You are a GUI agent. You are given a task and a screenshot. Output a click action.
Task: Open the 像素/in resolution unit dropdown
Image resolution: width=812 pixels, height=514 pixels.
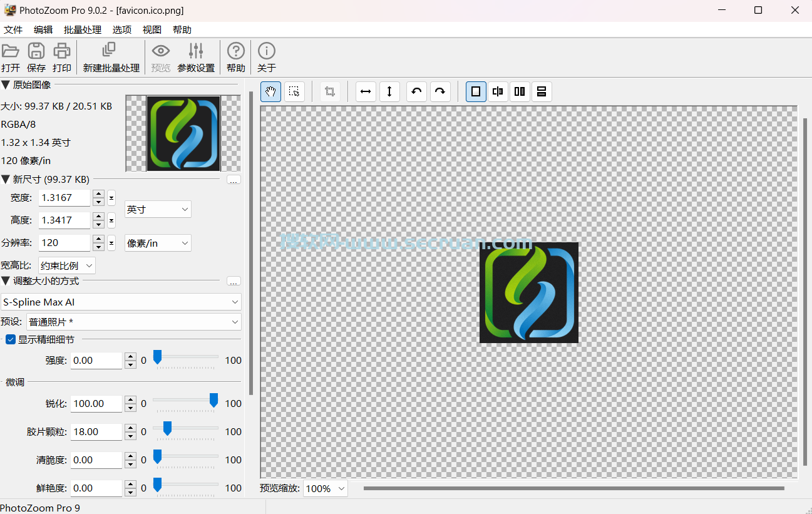pyautogui.click(x=158, y=243)
